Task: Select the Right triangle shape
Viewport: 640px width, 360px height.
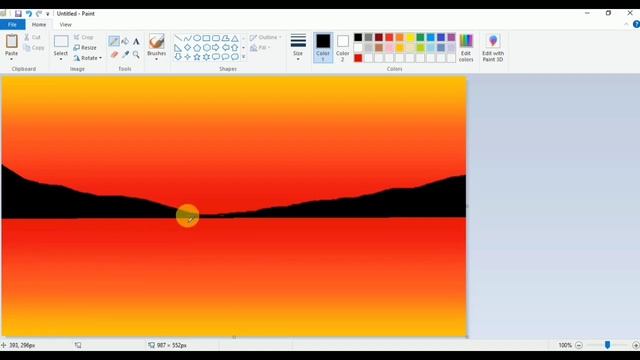Action: coord(178,47)
